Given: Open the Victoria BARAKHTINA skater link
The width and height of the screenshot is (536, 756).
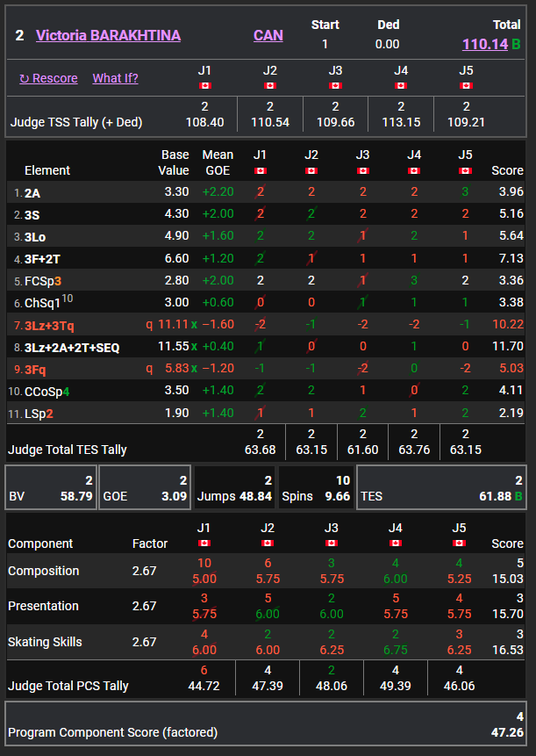Looking at the screenshot, I should click(x=108, y=35).
